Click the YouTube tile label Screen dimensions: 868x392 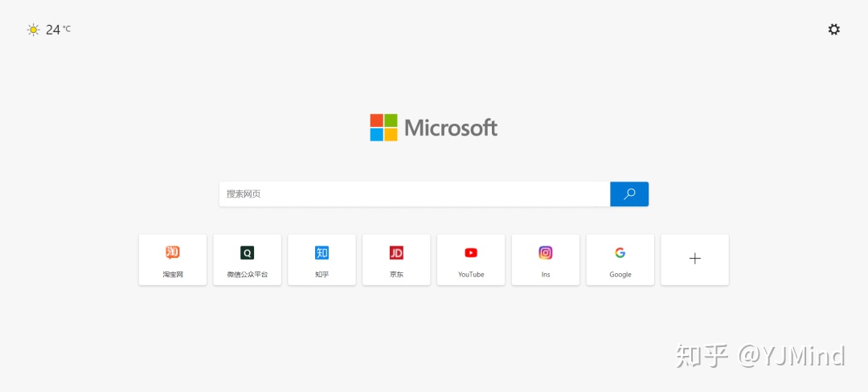[471, 275]
